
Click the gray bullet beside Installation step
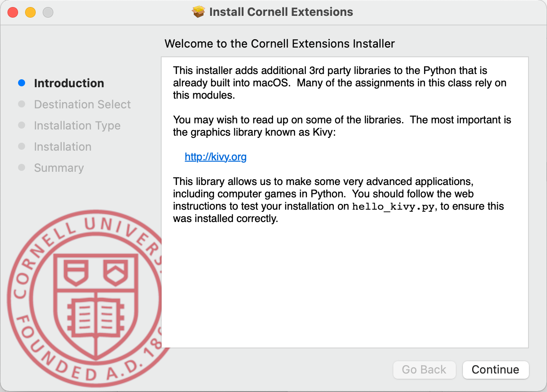22,147
